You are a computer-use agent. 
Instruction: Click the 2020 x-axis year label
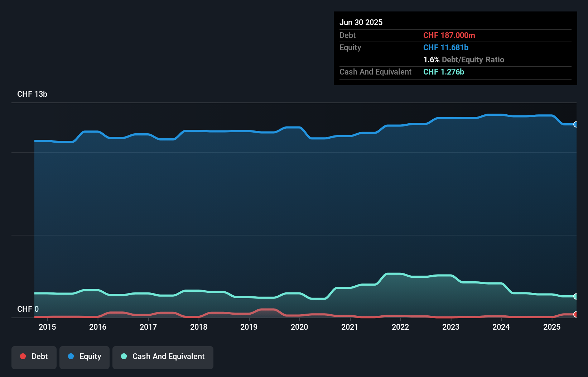(x=299, y=327)
